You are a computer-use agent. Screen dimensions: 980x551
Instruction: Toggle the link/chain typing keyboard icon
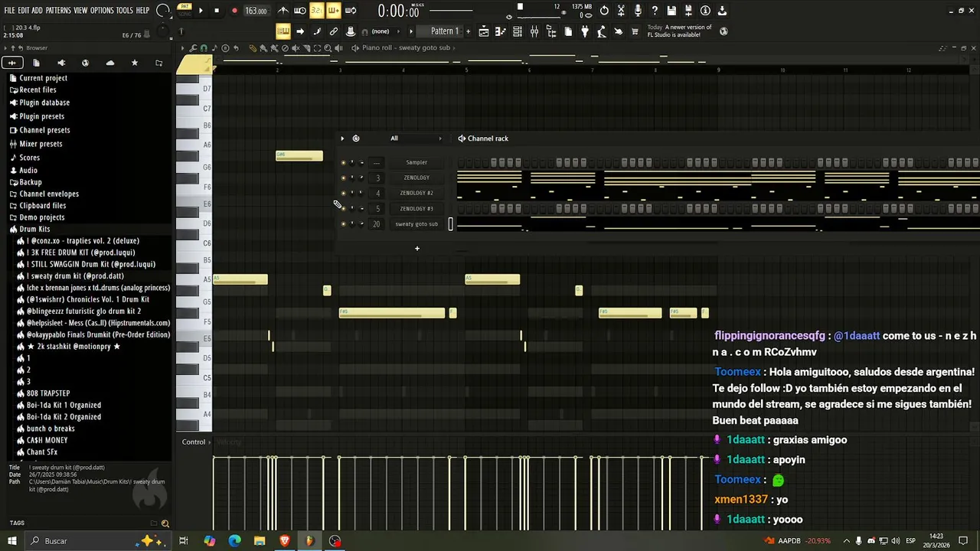click(x=334, y=31)
